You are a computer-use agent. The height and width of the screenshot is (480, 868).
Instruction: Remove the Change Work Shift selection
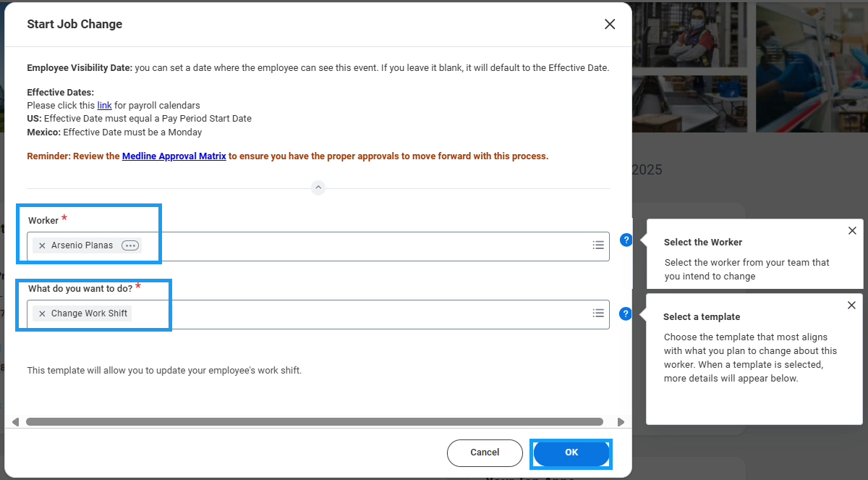click(x=41, y=313)
